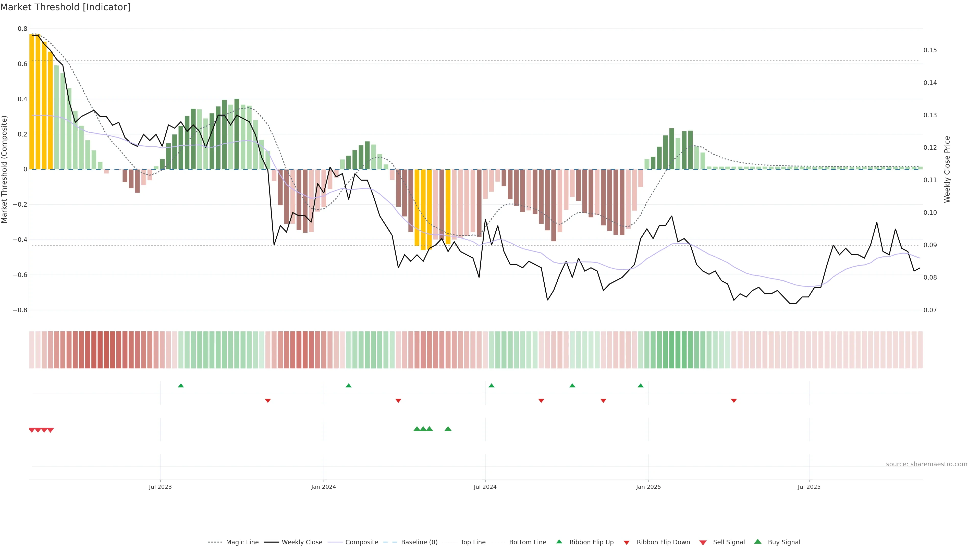Click the rightmost green buy signal marker
The image size is (980, 551).
pos(448,429)
